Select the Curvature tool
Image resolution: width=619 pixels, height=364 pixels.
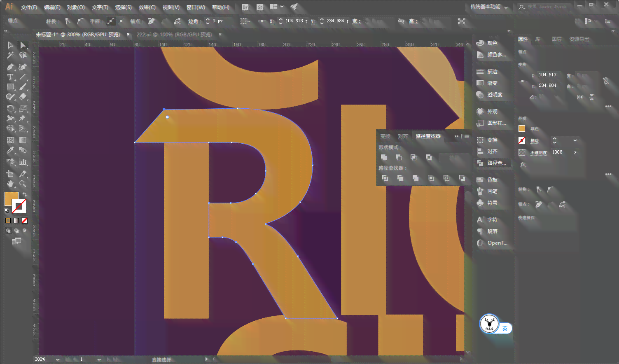[23, 67]
